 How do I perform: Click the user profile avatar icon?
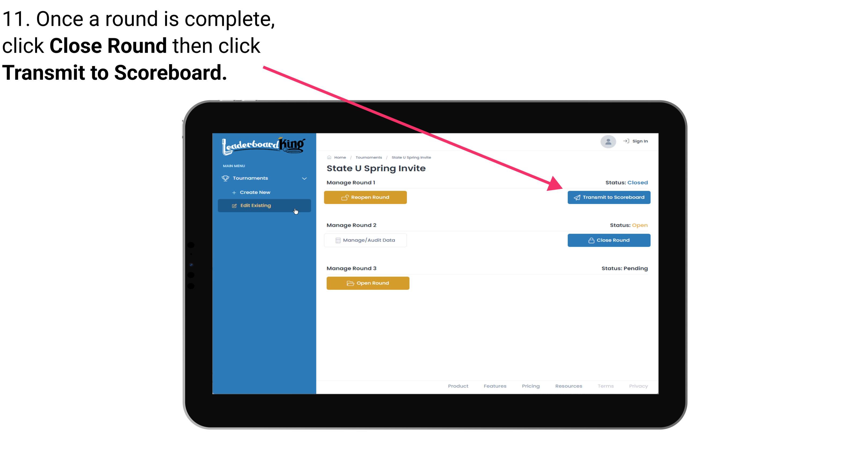coord(608,142)
